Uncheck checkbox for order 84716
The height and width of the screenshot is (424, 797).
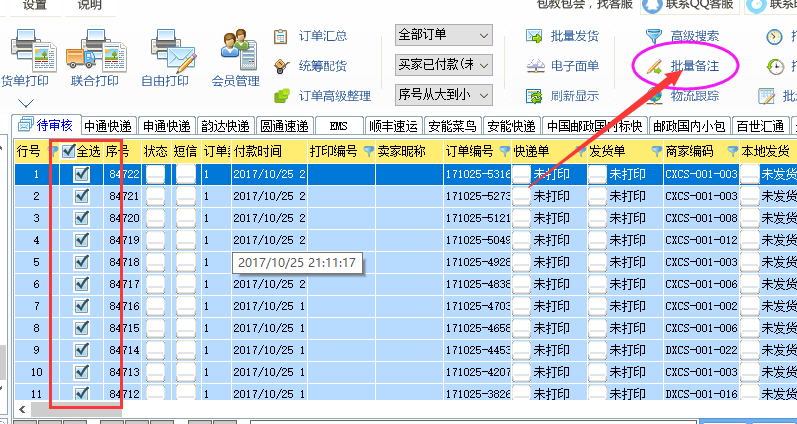click(81, 306)
